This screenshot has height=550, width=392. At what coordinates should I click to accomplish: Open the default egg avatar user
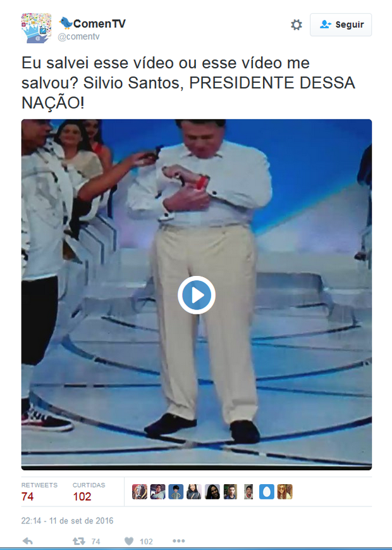click(267, 492)
